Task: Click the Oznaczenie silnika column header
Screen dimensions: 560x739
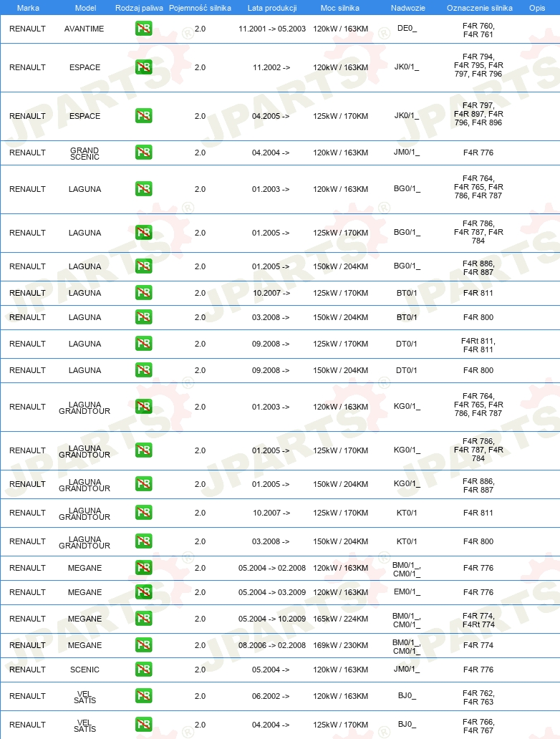Action: click(479, 8)
